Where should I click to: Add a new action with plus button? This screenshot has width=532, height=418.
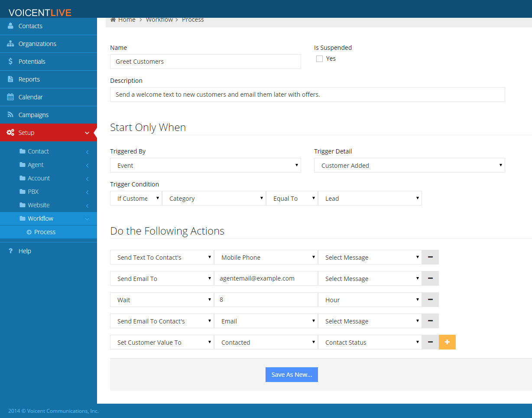[x=447, y=342]
